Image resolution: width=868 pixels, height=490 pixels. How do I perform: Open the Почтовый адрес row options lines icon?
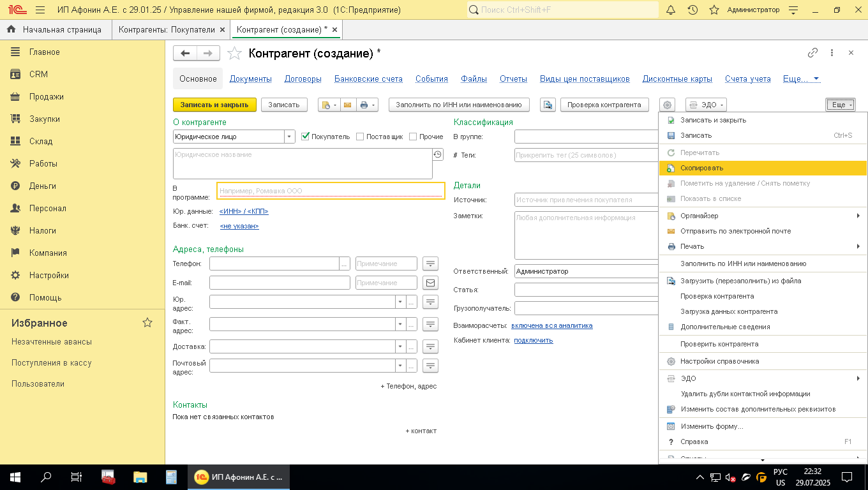click(x=431, y=366)
